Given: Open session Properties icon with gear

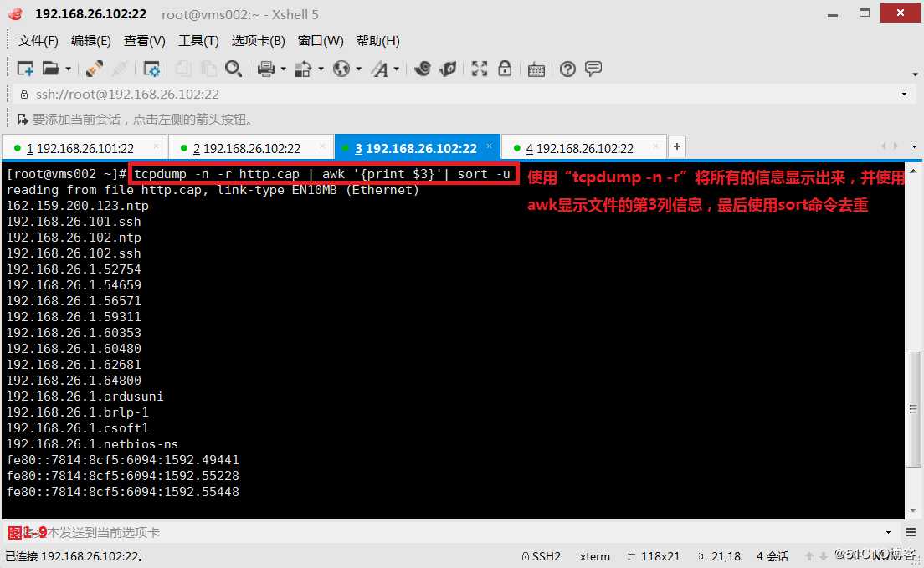Looking at the screenshot, I should [151, 69].
